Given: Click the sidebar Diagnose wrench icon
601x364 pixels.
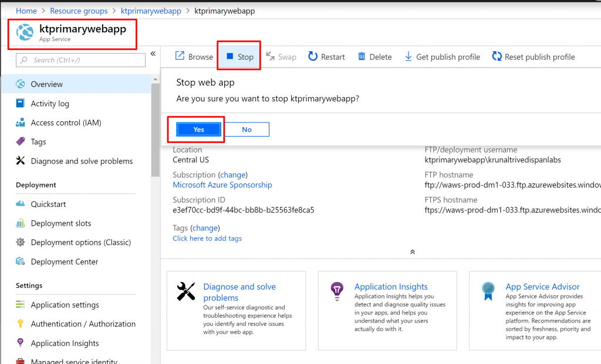Looking at the screenshot, I should 21,161.
